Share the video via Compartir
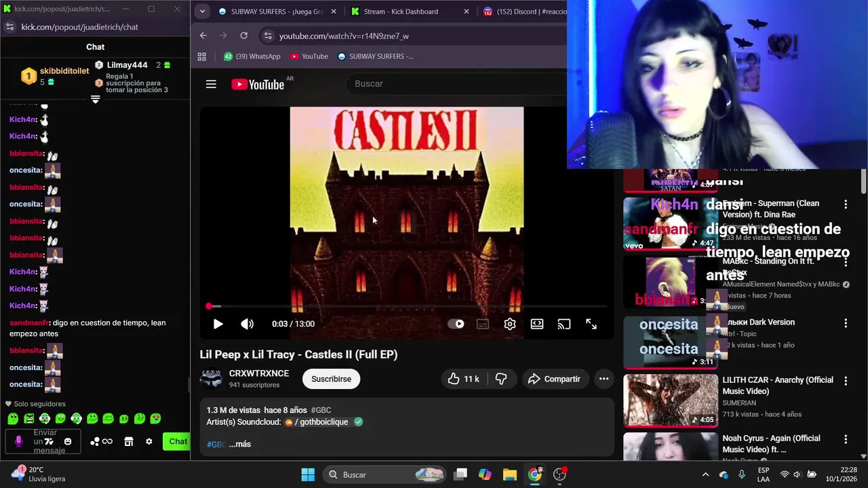 (554, 379)
